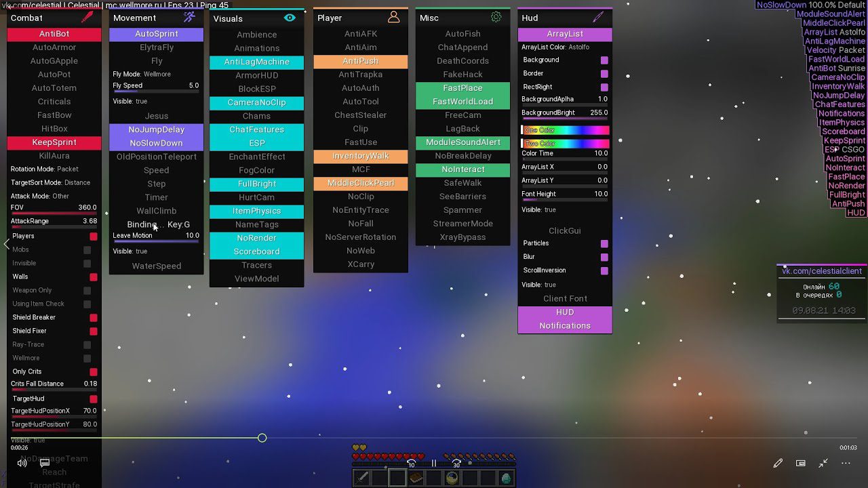Toggle the Players target checkbox

94,237
